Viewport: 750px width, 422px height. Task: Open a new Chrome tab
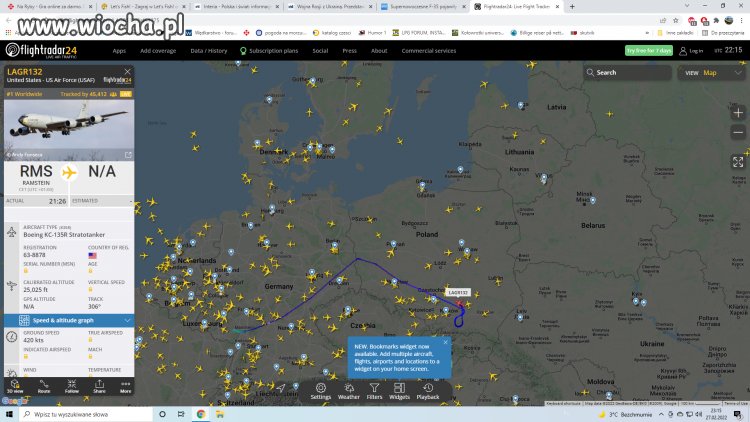(x=572, y=7)
